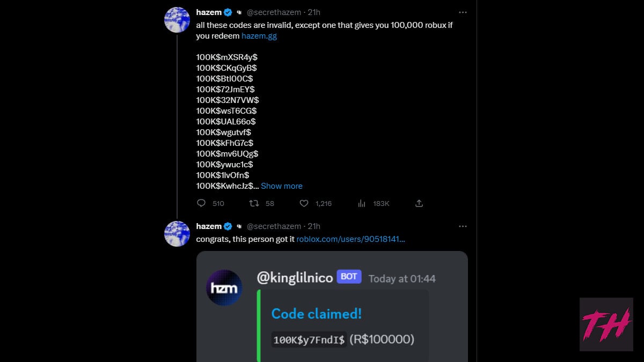The image size is (644, 362).
Task: Click the pink TH logo watermark
Action: tap(605, 324)
